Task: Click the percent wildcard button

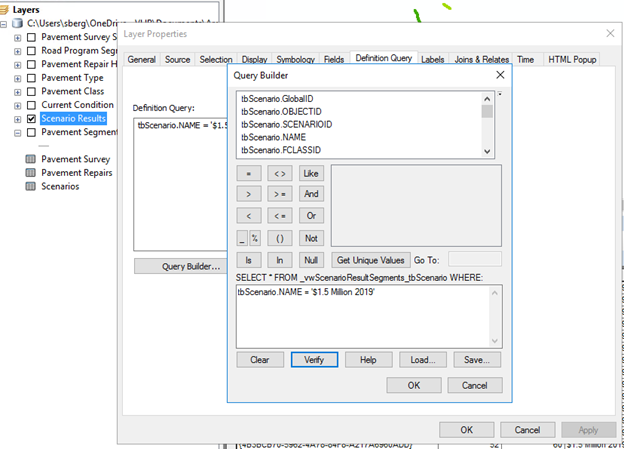Action: [x=255, y=238]
